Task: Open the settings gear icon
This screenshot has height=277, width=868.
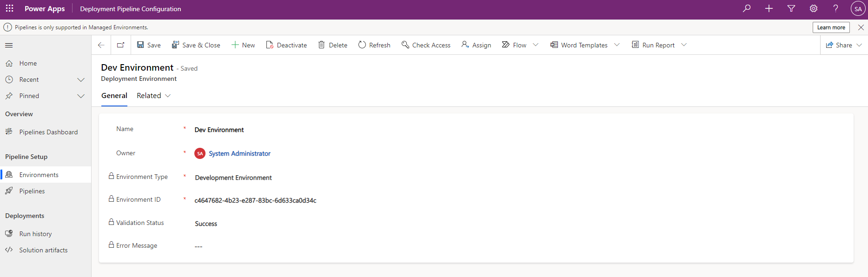Action: coord(814,8)
